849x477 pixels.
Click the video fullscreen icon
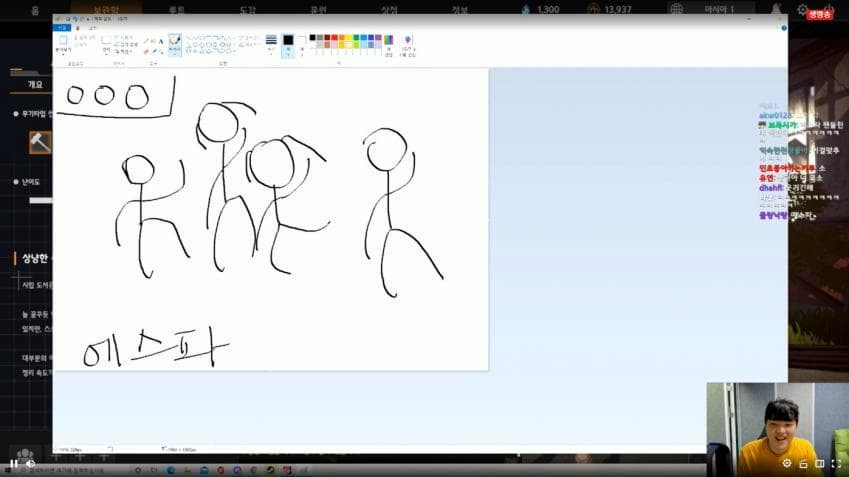click(x=836, y=463)
